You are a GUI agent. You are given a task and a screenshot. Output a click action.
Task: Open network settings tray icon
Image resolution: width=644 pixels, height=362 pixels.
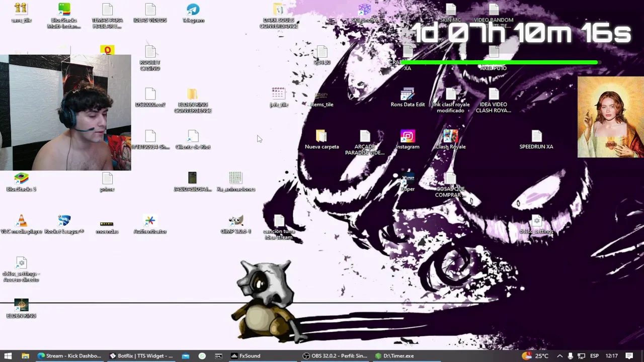point(581,356)
